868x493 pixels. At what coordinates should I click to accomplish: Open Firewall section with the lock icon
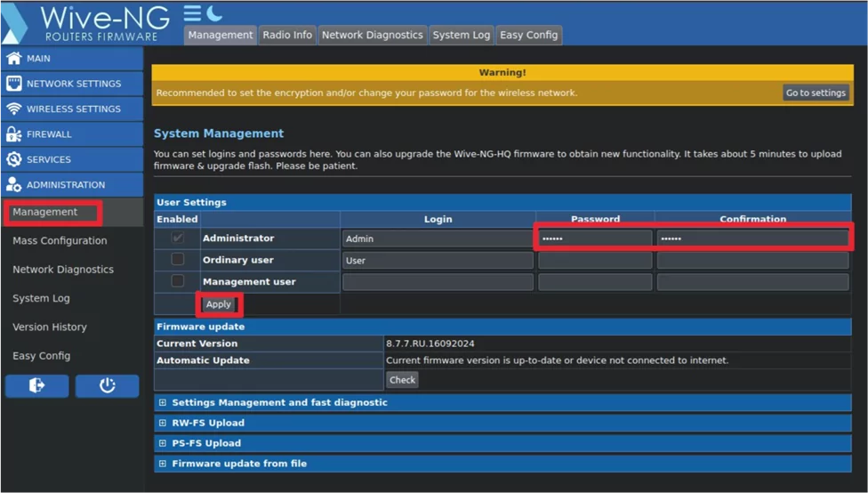(14, 134)
